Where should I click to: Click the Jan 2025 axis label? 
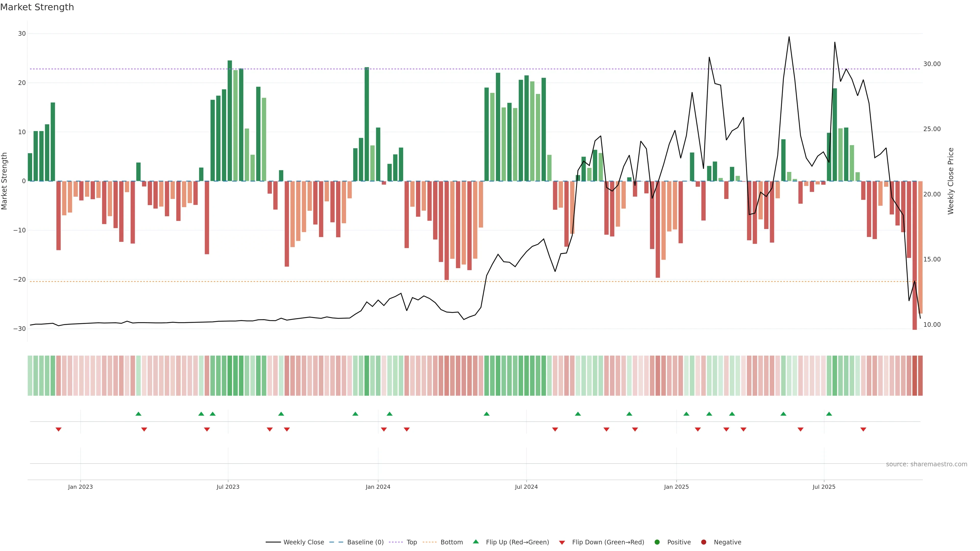point(676,487)
